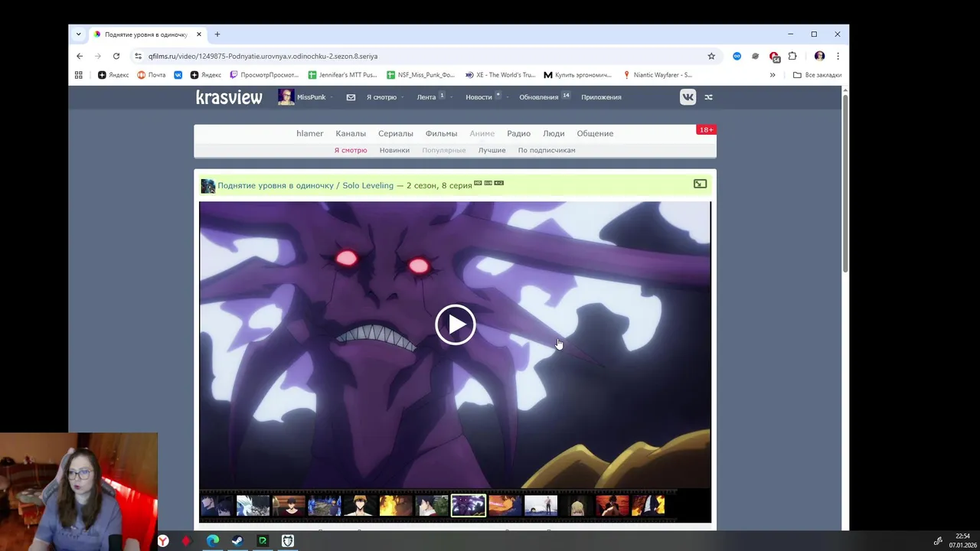Bookmark this page with the star icon
The height and width of the screenshot is (551, 980).
point(711,56)
